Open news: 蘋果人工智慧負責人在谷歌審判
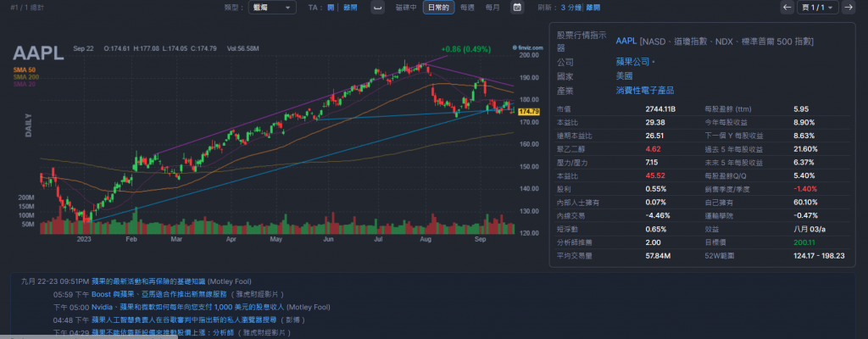This screenshot has height=339, width=868. pos(183,320)
